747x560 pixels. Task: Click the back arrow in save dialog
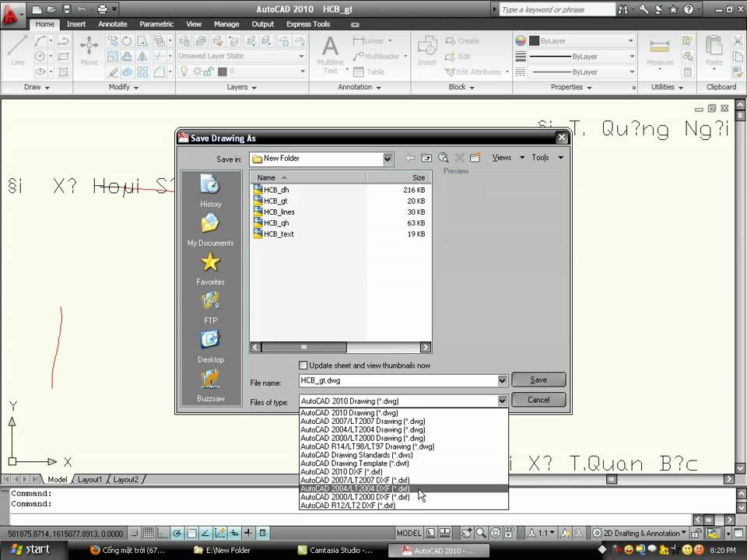[x=410, y=158]
